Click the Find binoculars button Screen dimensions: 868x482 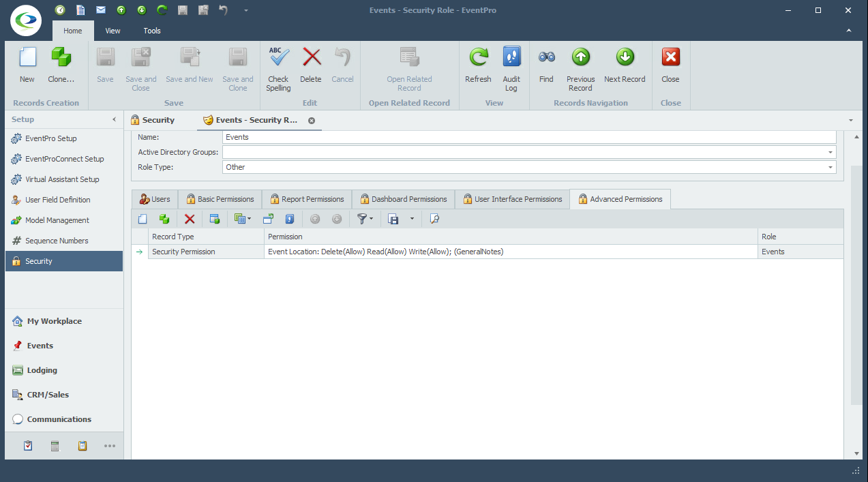click(x=546, y=65)
